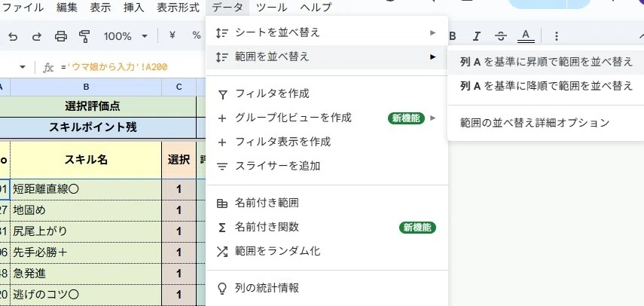Open the ファイル menu
This screenshot has width=644, height=306.
tap(23, 8)
